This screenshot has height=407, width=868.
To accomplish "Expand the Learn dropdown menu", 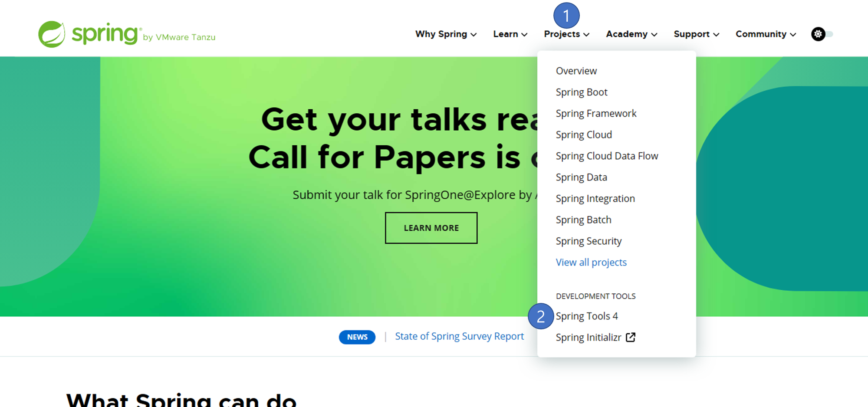I will tap(510, 34).
